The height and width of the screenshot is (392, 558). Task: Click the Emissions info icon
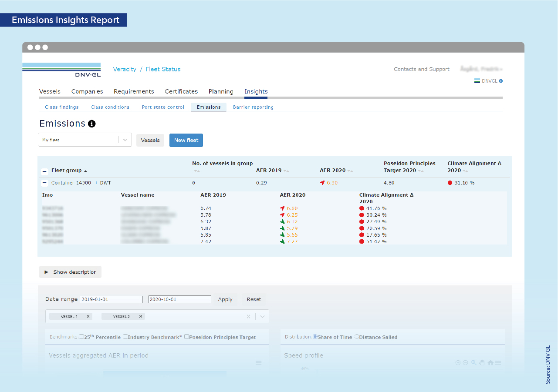(91, 124)
